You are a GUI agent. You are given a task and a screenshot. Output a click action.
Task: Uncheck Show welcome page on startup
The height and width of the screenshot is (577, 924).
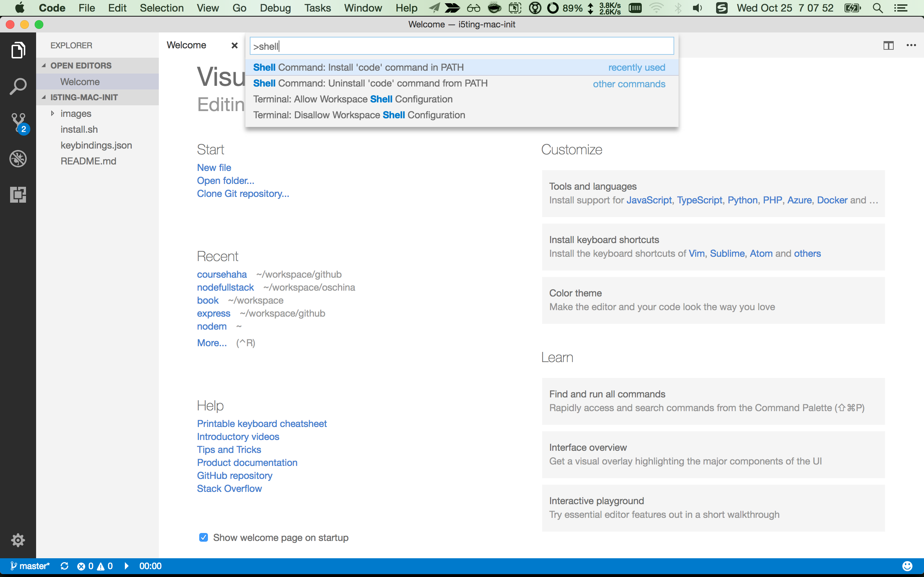[x=204, y=537]
